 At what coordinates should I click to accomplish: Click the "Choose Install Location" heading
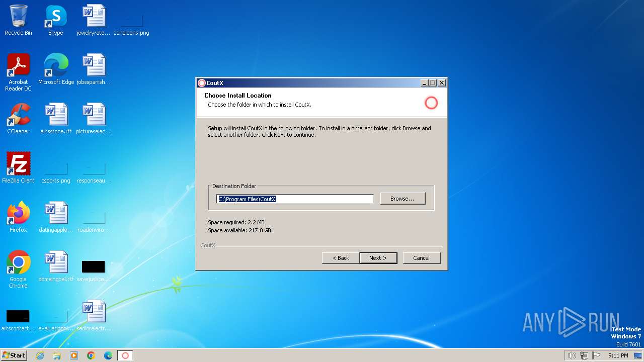click(x=238, y=96)
